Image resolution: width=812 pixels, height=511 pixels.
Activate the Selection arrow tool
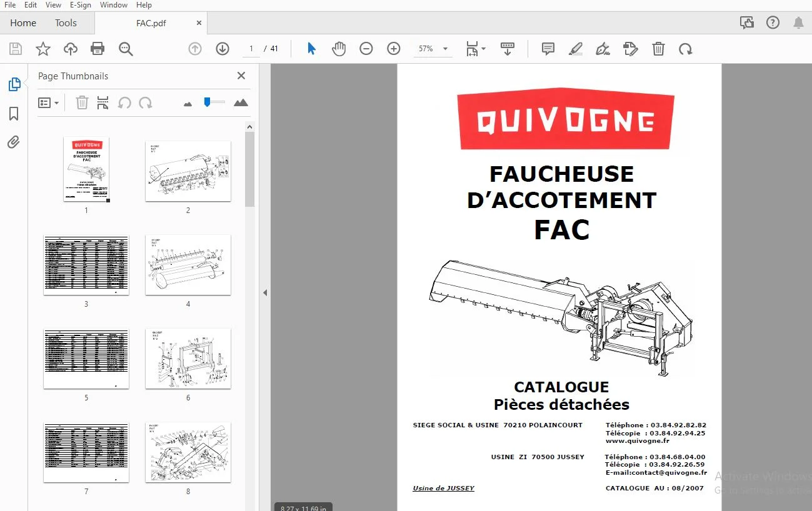[311, 49]
